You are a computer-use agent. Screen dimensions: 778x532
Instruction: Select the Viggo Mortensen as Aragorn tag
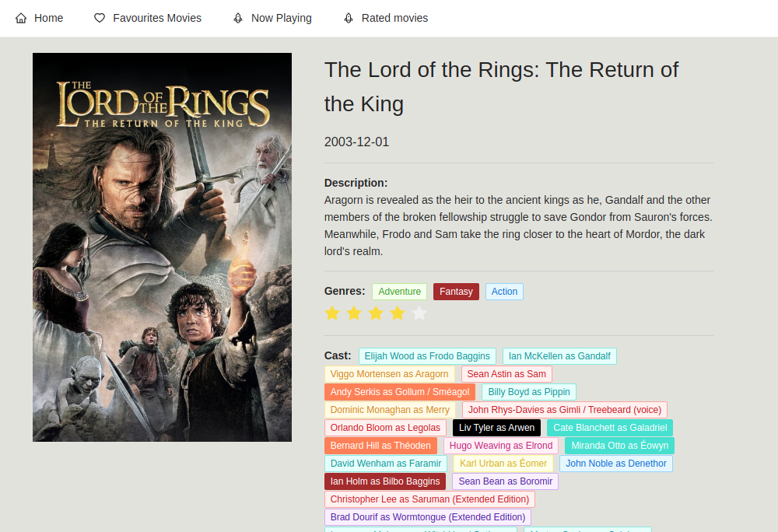(x=390, y=374)
